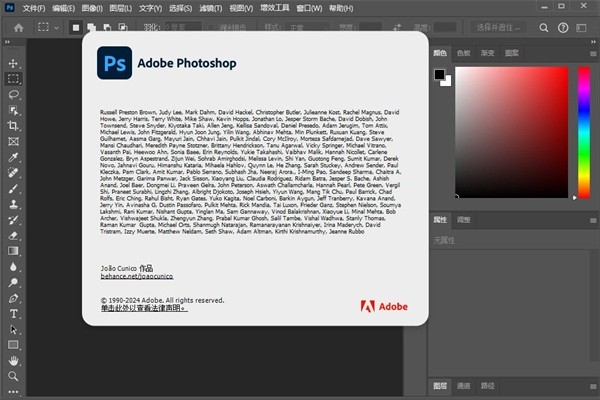Select the Clone Stamp tool

pos(13,204)
